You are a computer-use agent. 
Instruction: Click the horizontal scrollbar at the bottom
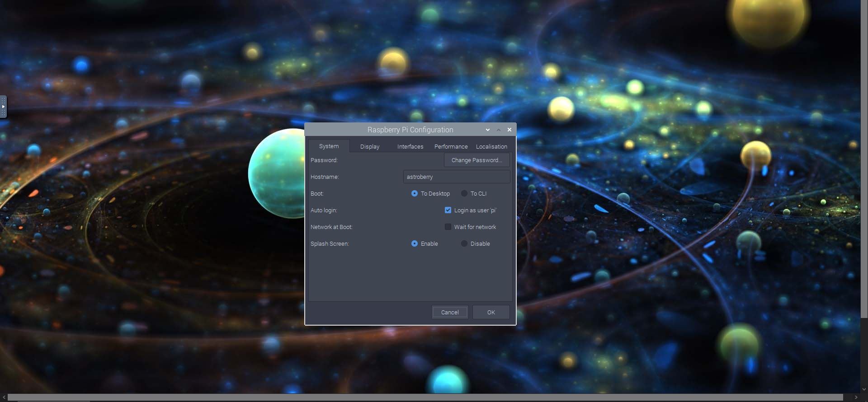click(425, 397)
